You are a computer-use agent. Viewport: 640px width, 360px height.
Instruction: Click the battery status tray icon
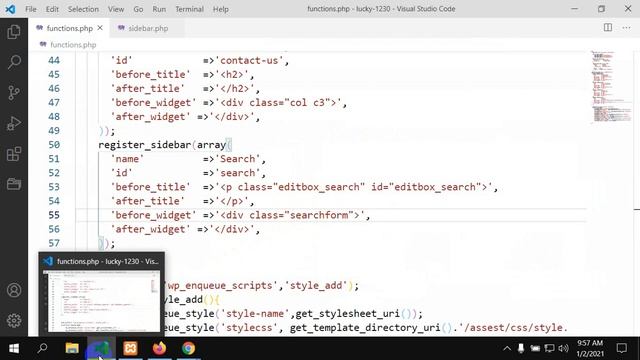click(535, 348)
